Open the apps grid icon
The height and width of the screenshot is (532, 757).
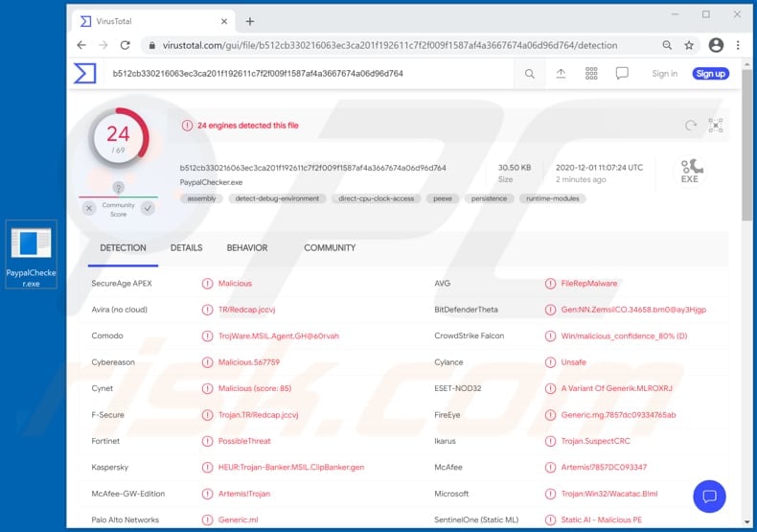tap(591, 74)
